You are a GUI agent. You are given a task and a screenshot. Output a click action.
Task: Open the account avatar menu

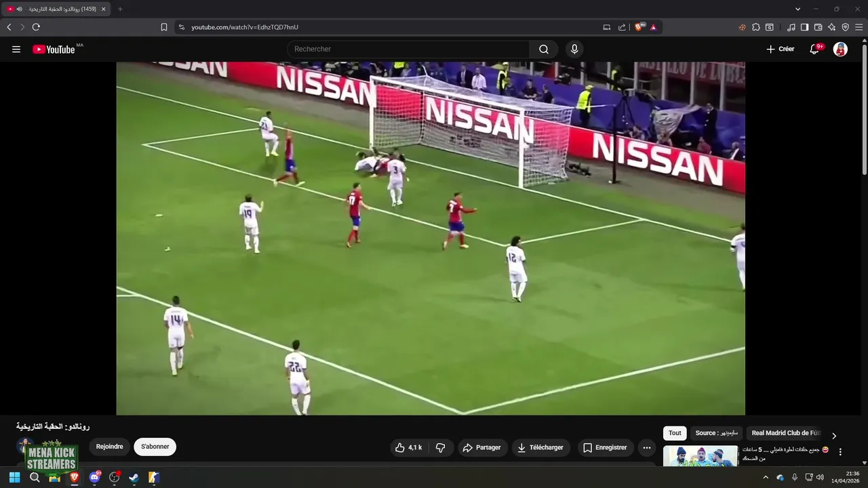coord(840,49)
